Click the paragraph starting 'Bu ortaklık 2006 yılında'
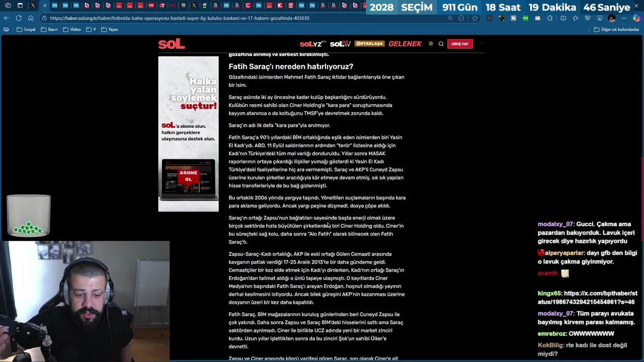Screen dimensions: 644x362 pyautogui.click(x=317, y=202)
